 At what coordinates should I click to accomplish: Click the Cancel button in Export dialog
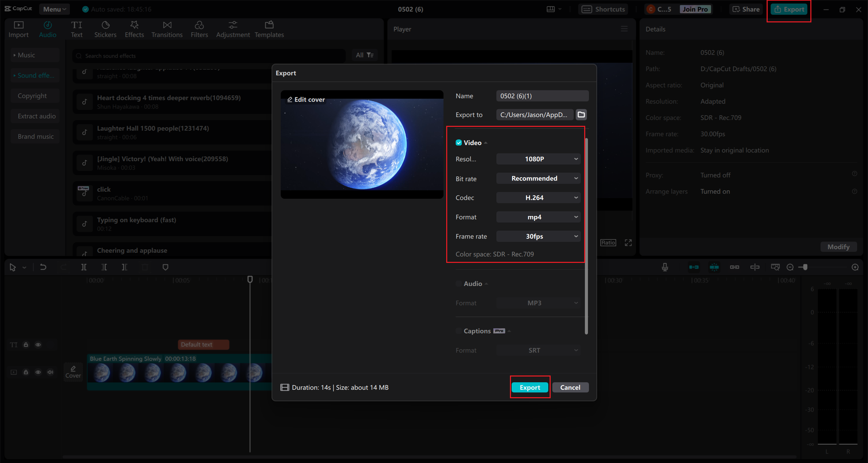pos(570,387)
